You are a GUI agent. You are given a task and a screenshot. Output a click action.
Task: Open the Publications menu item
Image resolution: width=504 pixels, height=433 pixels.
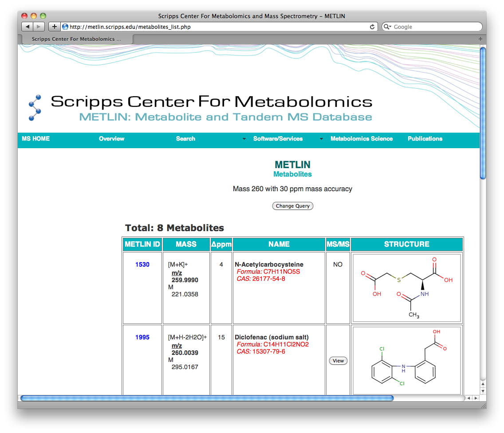pos(425,138)
